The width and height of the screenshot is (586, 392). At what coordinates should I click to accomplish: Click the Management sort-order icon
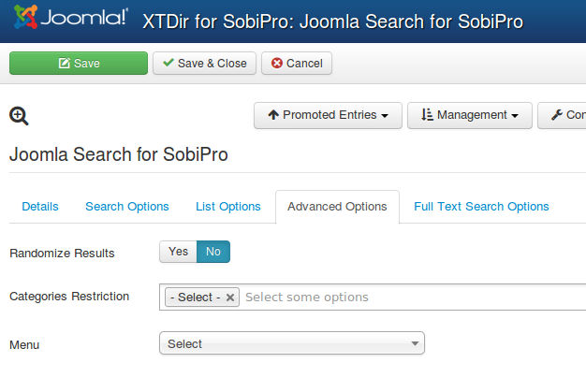tap(427, 115)
